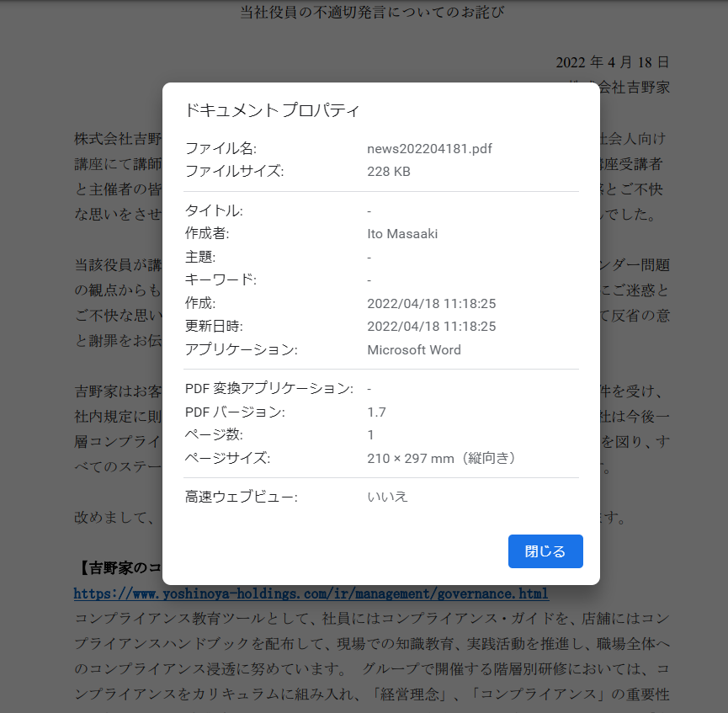
Task: Click the PDF version value 1.7
Action: (376, 412)
